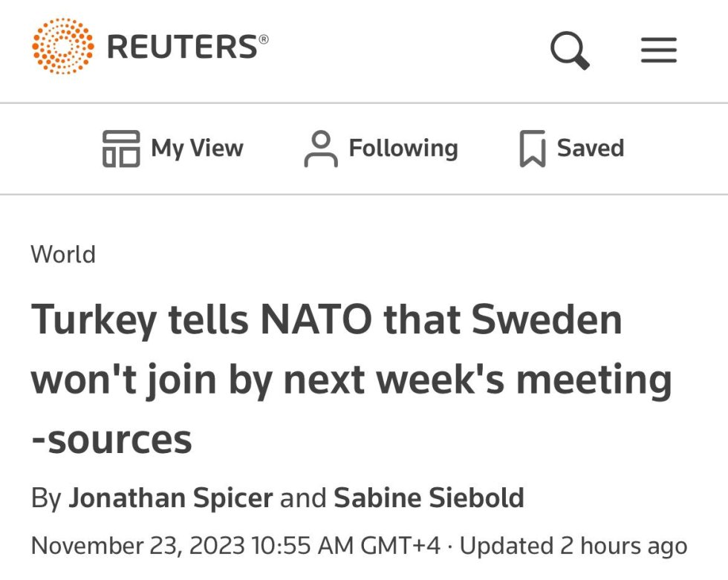The image size is (728, 580).
Task: Click the Following person icon
Action: [x=321, y=149]
